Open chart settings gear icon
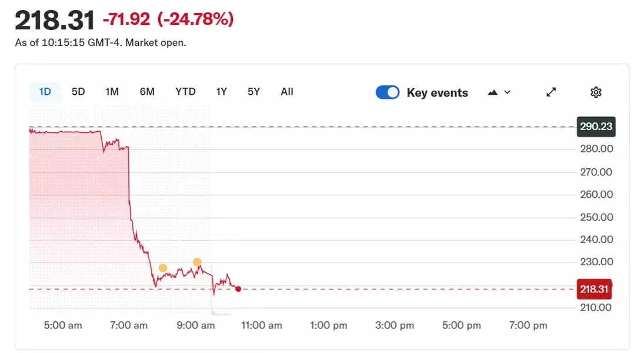This screenshot has height=353, width=644. click(596, 92)
